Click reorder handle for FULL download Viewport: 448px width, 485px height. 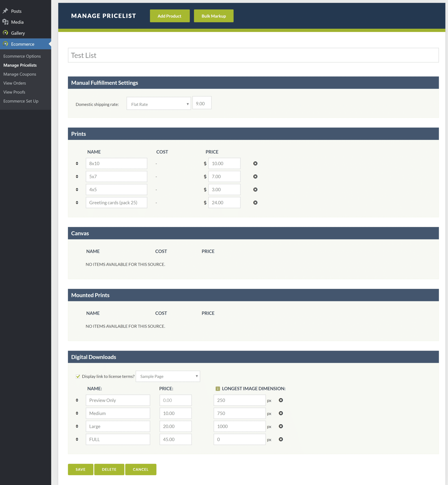coord(77,440)
